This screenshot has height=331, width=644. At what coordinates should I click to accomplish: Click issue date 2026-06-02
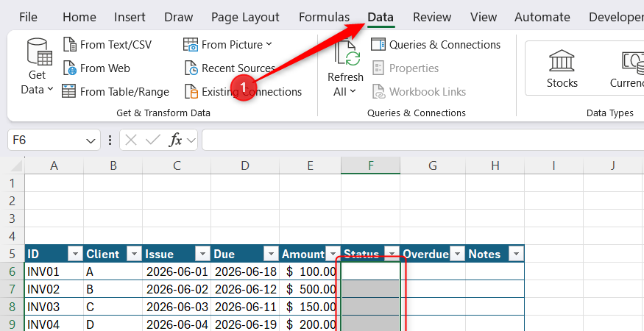click(177, 289)
